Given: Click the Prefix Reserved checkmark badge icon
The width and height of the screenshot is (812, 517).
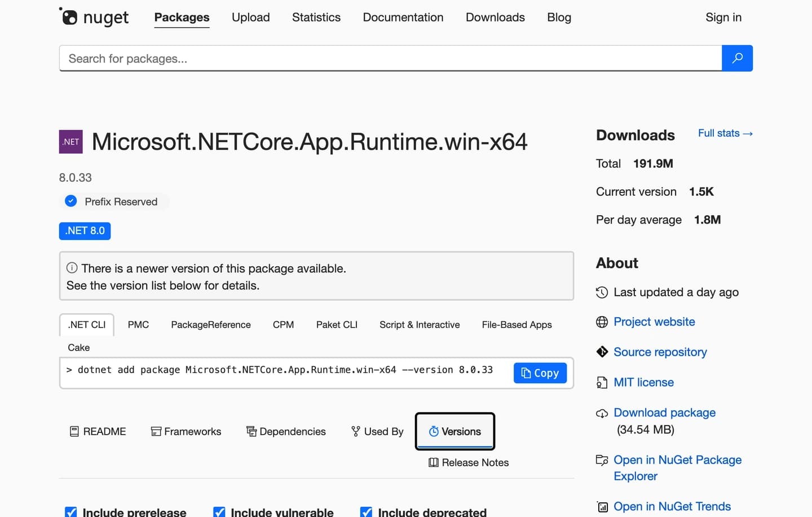Looking at the screenshot, I should tap(71, 201).
